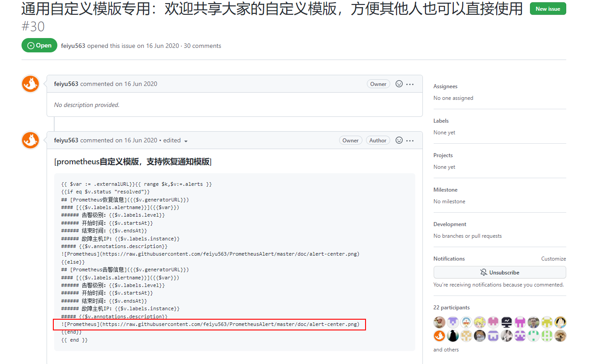
Task: Click the Owner badge on the first comment
Action: tap(378, 84)
